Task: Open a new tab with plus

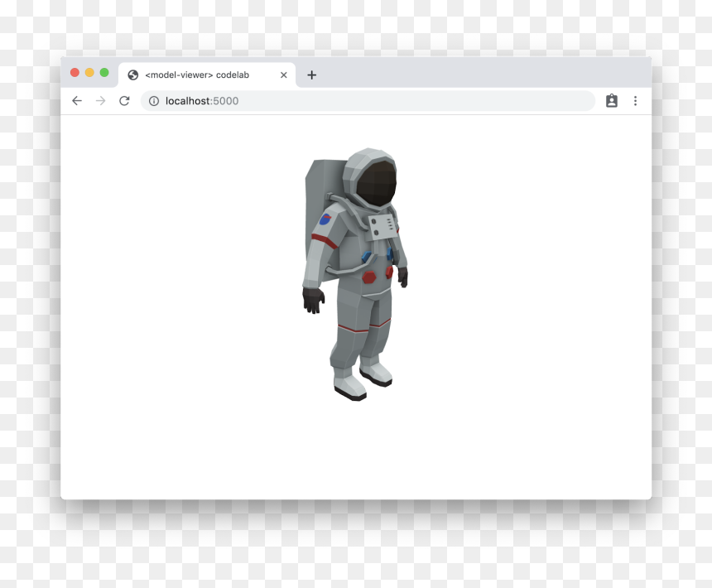Action: (x=311, y=75)
